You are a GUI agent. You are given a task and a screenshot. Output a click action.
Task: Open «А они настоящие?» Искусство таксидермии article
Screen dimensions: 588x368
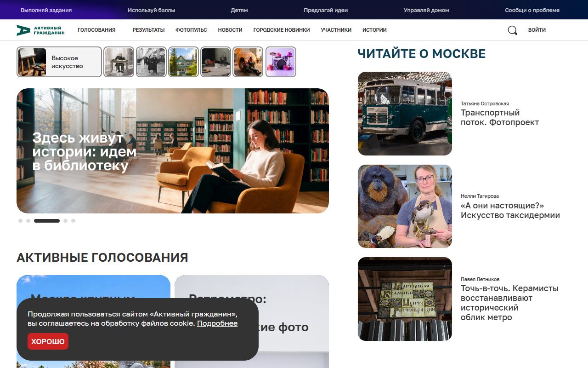click(510, 210)
